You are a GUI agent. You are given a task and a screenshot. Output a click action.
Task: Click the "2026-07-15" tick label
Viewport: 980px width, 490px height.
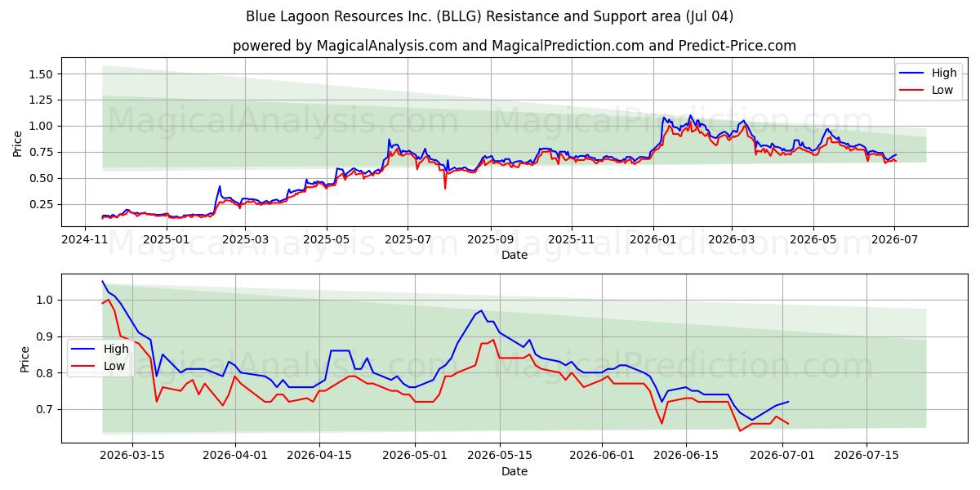pos(866,456)
